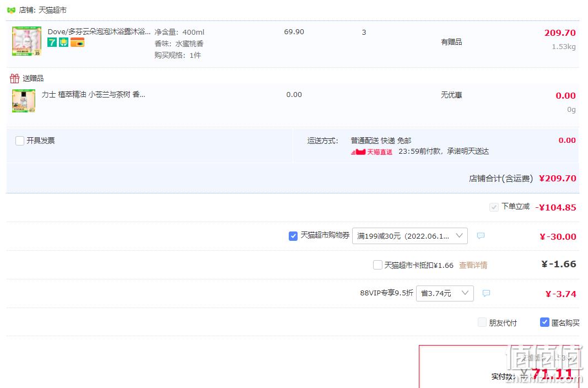Click the 23:59前付款 delivery promise text
Screen dimensions: 588x388
[x=444, y=152]
